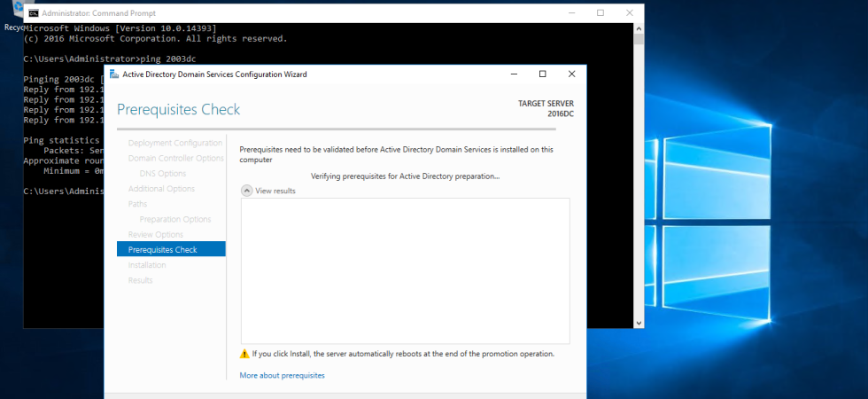
Task: Select the Results wizard step
Action: (x=140, y=280)
